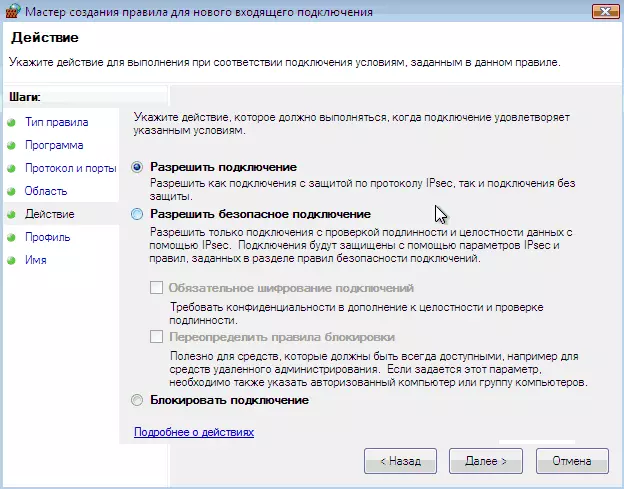Tick Переопределить правила блокировки checkbox
The width and height of the screenshot is (624, 489).
click(156, 337)
